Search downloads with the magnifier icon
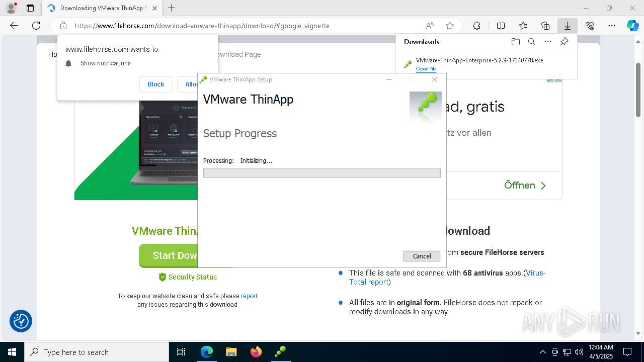Viewport: 644px width, 362px height. coord(531,42)
